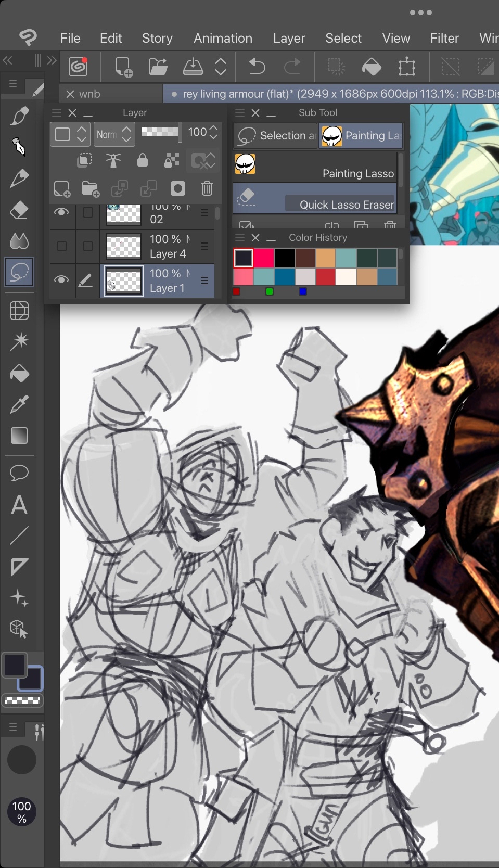Select the Gradient tool
Image resolution: width=499 pixels, height=868 pixels.
(19, 436)
